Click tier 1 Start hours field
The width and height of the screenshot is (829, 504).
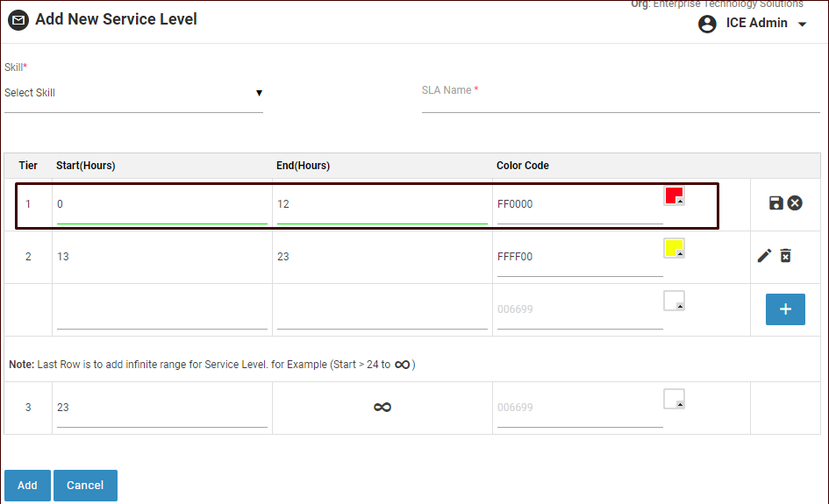tap(161, 205)
